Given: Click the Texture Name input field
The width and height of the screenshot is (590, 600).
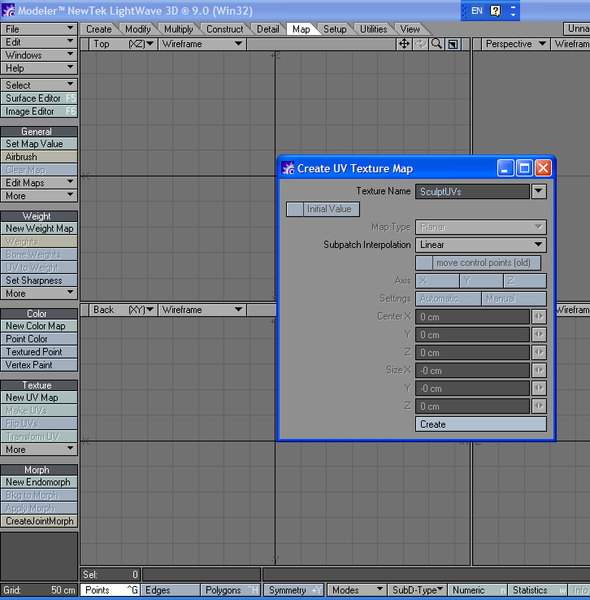Looking at the screenshot, I should pos(473,191).
